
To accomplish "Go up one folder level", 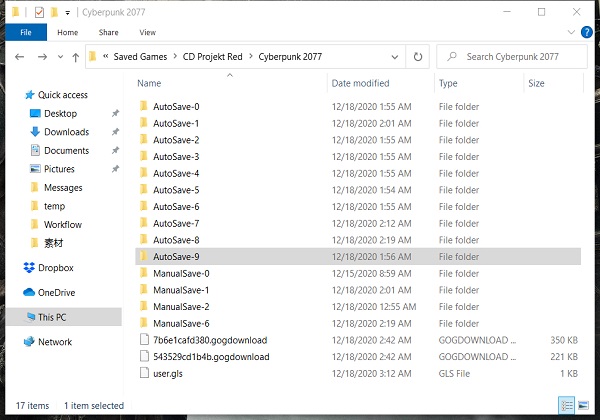I will [x=76, y=57].
